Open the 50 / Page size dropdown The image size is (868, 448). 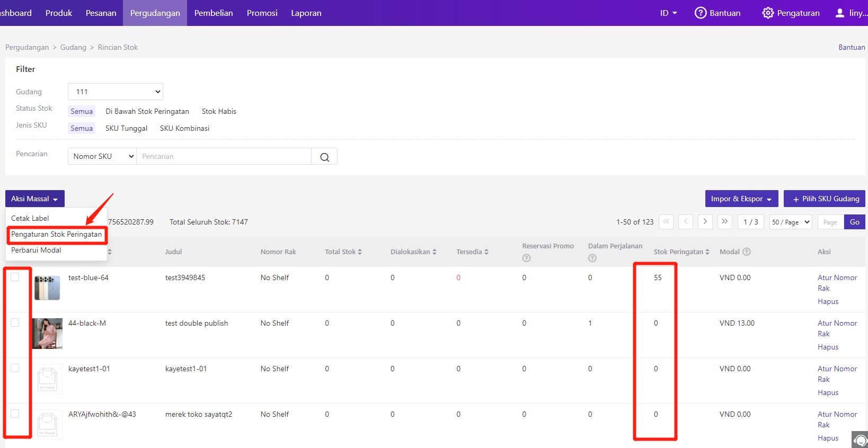791,222
